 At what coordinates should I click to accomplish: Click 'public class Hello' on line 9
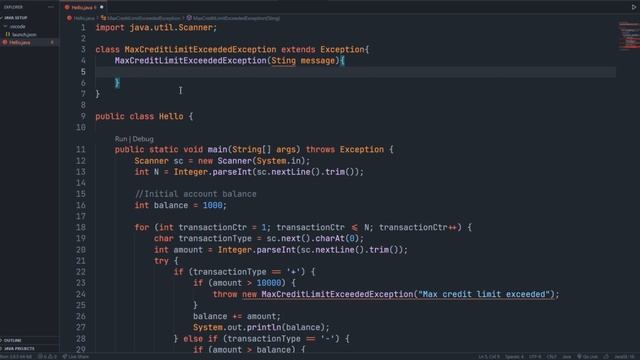point(139,116)
